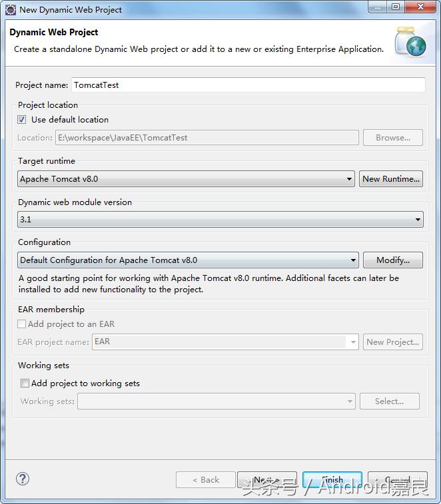Click the New Runtime... button
The image size is (441, 504).
391,178
